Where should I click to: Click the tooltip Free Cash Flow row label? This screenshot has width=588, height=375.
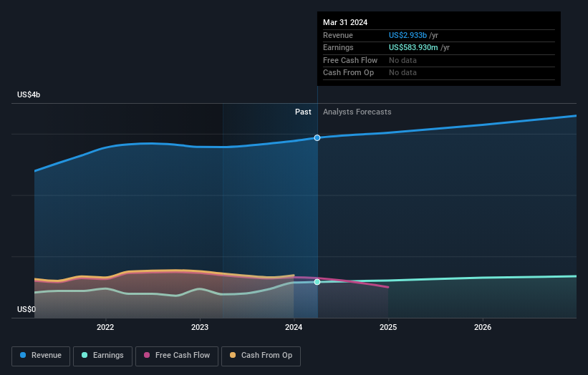click(x=350, y=60)
